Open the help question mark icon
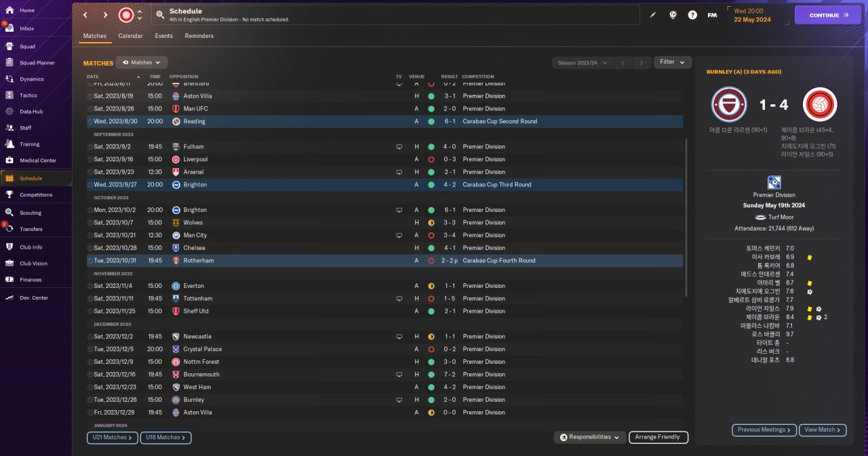This screenshot has height=456, width=868. pos(692,15)
